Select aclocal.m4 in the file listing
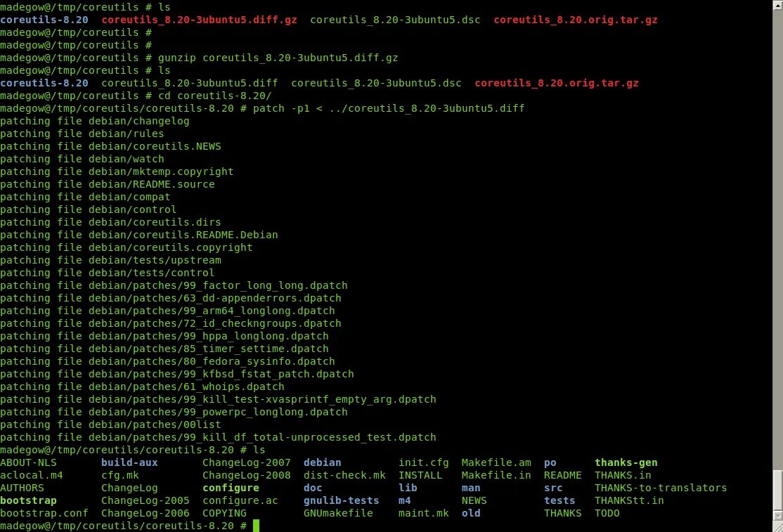This screenshot has width=783, height=532. (32, 475)
